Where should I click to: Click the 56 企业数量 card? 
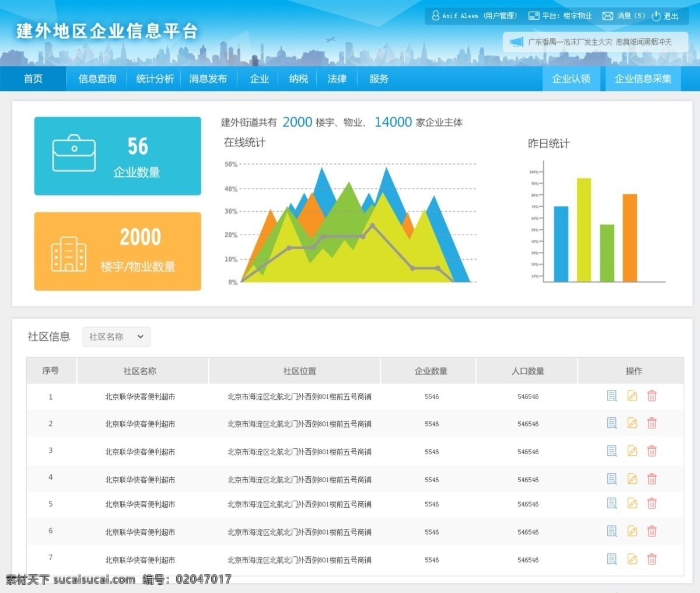pyautogui.click(x=118, y=156)
